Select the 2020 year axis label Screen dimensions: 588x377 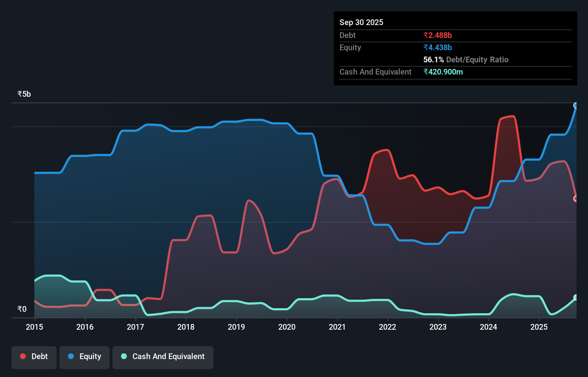coord(287,327)
